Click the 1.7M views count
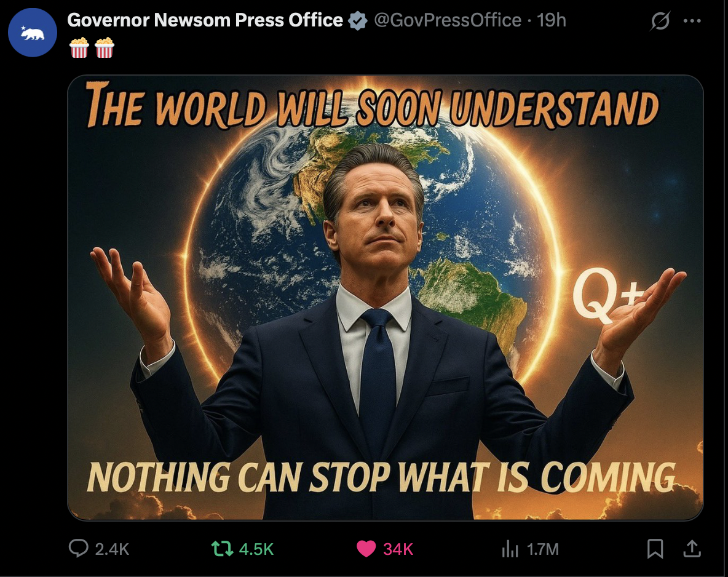Screen dimensions: 728x577 click(543, 549)
